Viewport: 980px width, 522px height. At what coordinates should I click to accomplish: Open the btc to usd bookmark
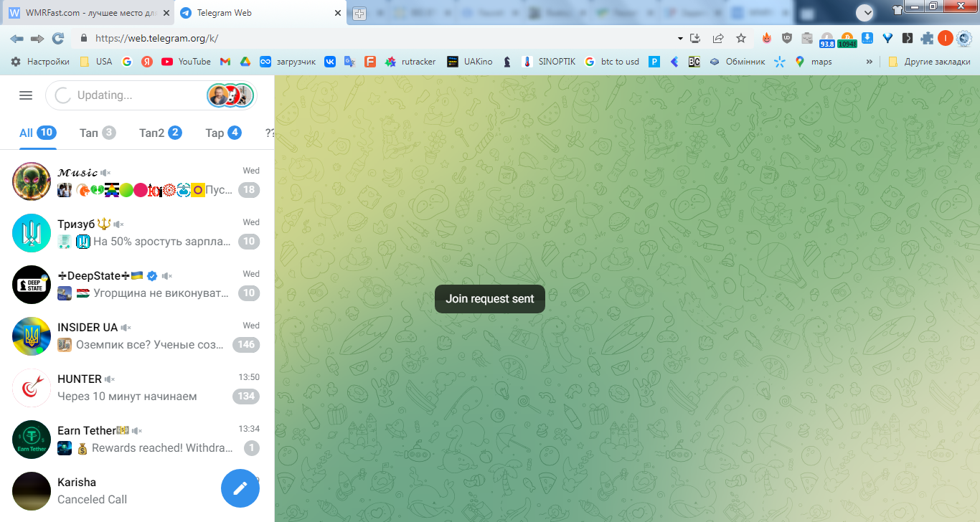pyautogui.click(x=612, y=62)
